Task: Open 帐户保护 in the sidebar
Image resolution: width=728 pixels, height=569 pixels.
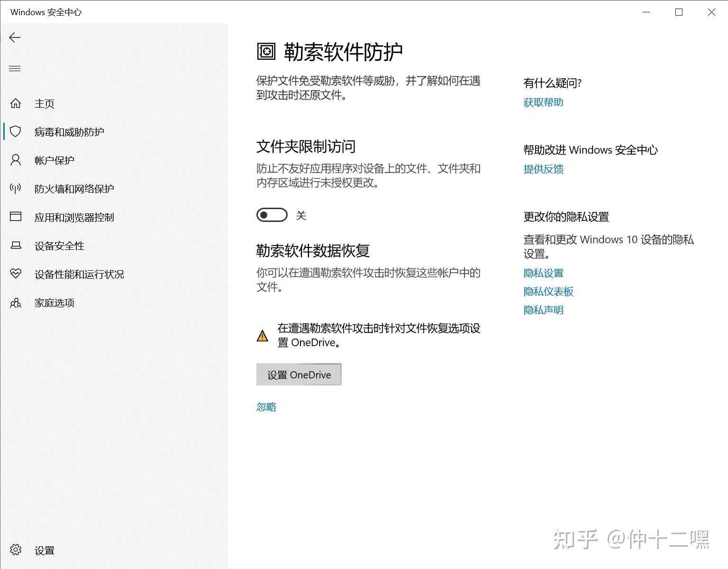Action: coord(54,160)
